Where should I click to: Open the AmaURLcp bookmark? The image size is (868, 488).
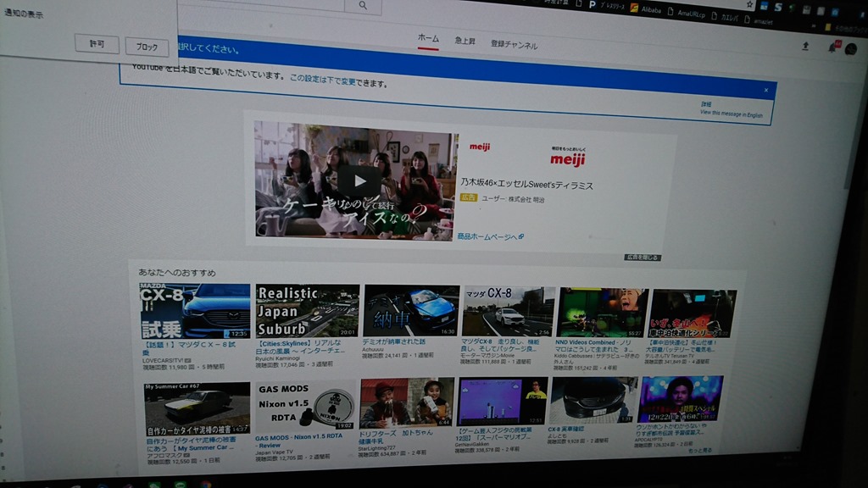687,13
